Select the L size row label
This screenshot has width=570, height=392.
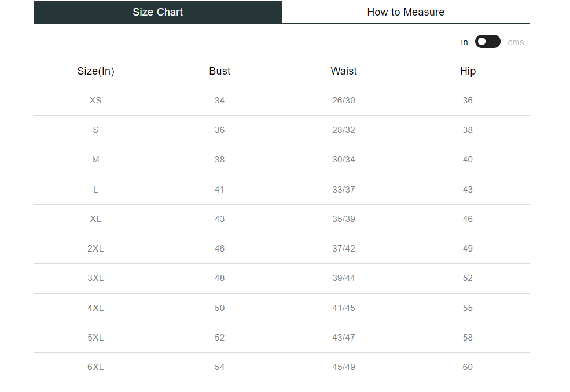point(95,190)
